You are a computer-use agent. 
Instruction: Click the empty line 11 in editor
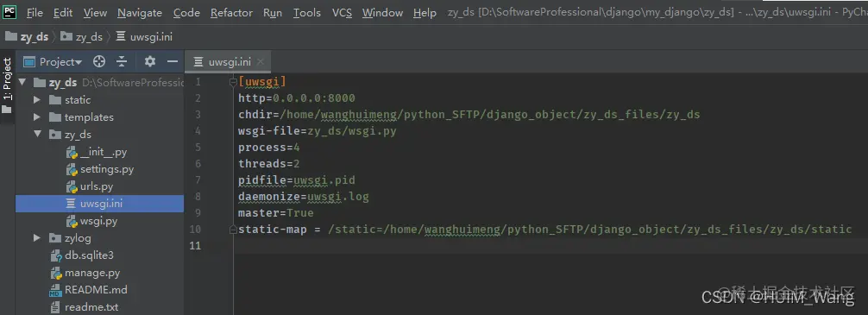(x=550, y=245)
